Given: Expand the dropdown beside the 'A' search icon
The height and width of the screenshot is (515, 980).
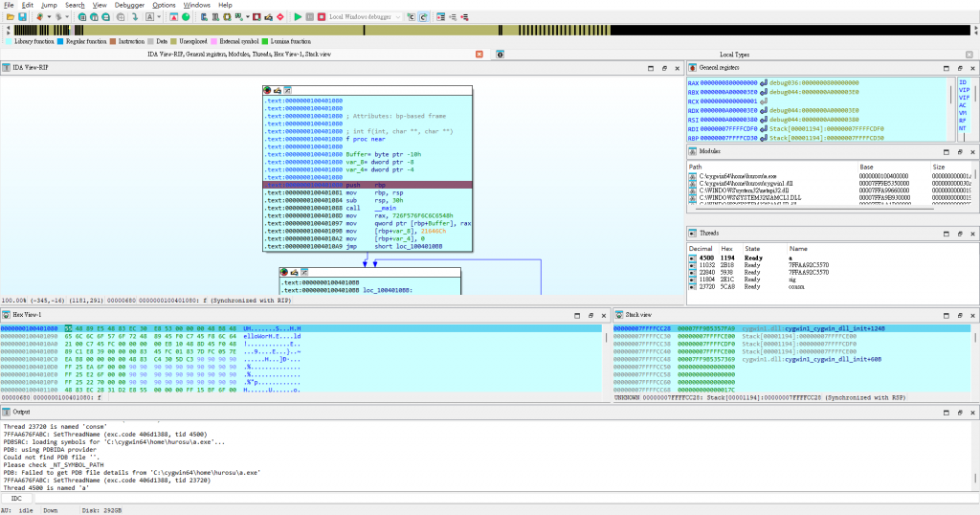Looking at the screenshot, I should click(159, 17).
